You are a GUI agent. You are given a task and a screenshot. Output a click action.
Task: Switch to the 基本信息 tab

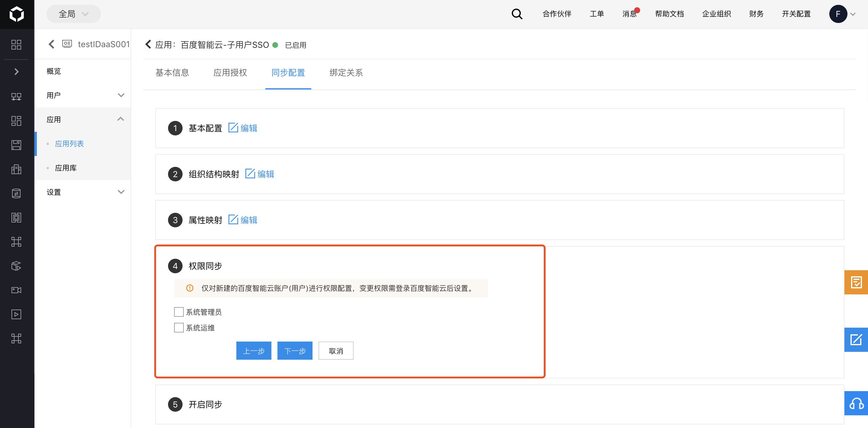coord(172,73)
